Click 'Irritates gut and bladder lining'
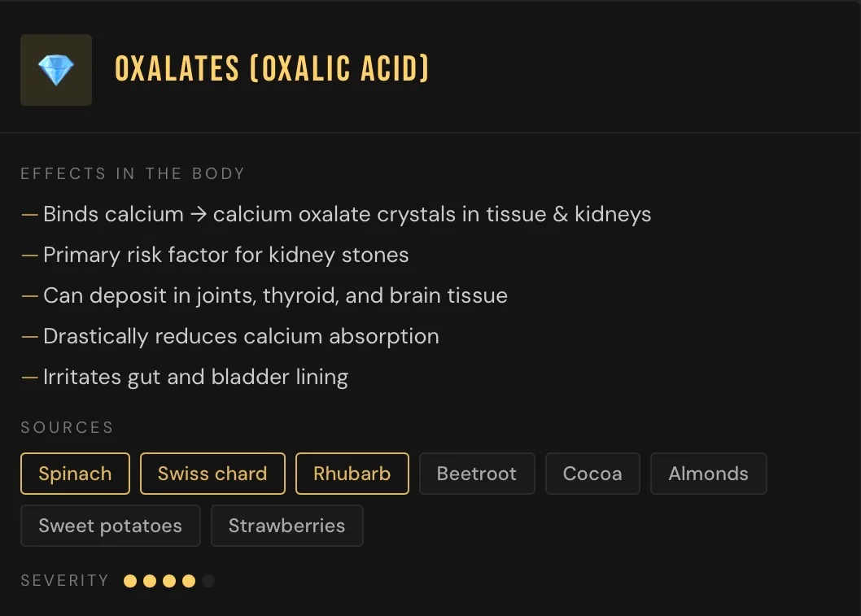This screenshot has height=616, width=861. tap(185, 377)
